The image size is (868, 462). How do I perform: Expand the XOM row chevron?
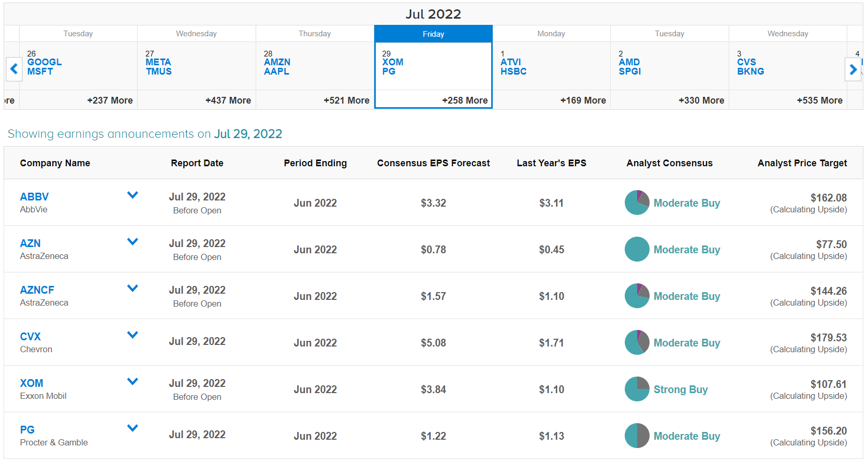133,382
